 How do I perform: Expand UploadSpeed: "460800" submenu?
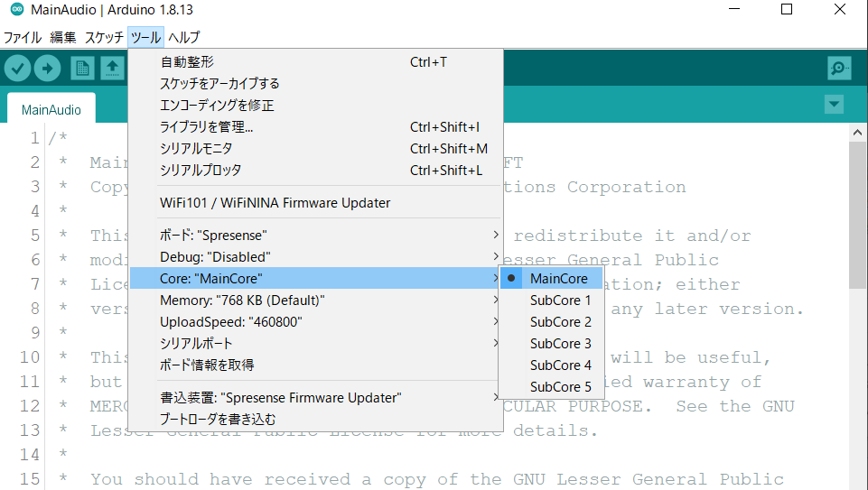pos(316,321)
